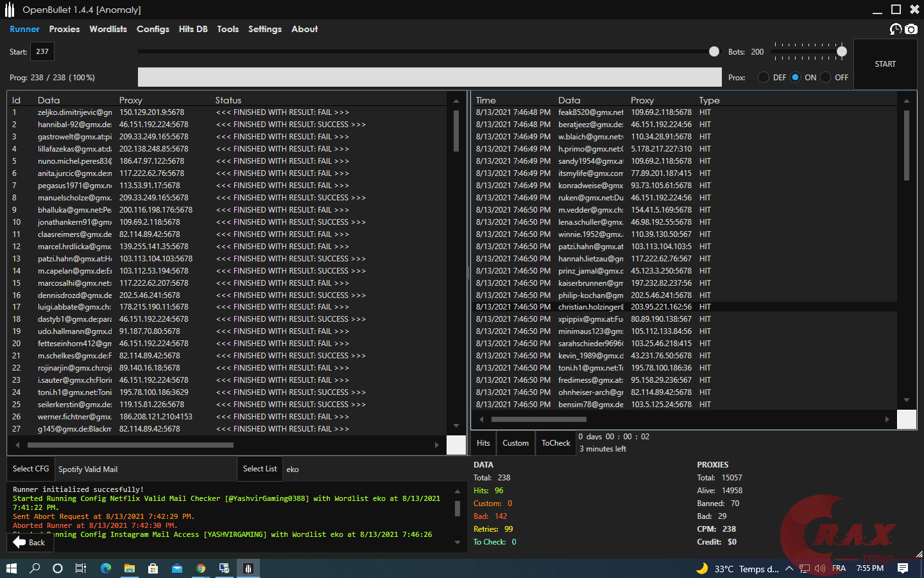This screenshot has height=578, width=924.
Task: Click the Back arrow icon
Action: 19,542
